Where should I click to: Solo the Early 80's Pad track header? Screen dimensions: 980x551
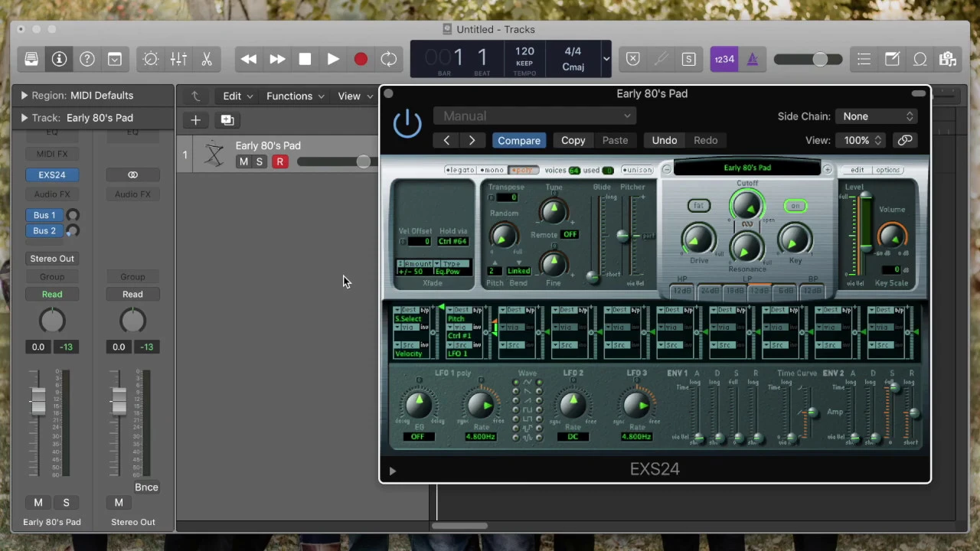click(260, 161)
